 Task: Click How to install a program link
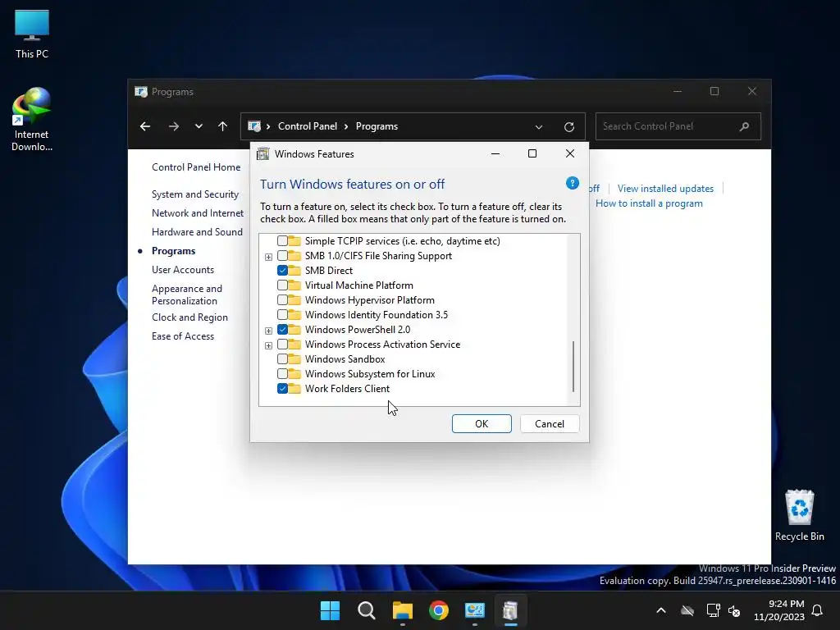650,203
